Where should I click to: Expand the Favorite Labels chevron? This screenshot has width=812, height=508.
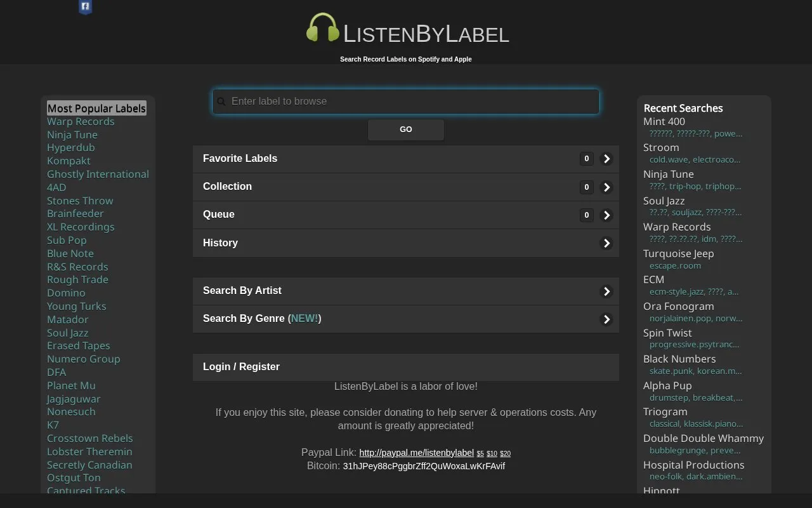click(x=606, y=159)
